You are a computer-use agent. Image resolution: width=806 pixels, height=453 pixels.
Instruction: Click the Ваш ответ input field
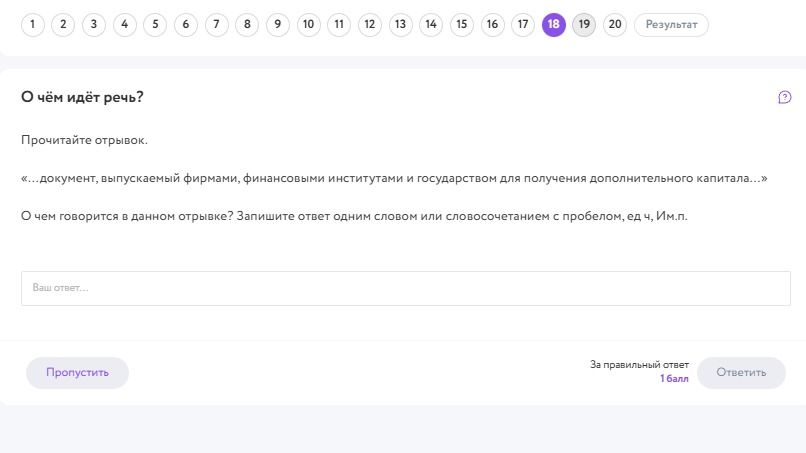[x=406, y=288]
